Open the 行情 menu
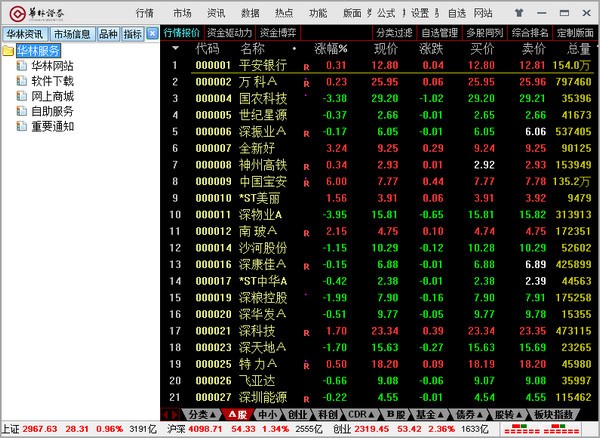This screenshot has height=438, width=600. coord(145,14)
